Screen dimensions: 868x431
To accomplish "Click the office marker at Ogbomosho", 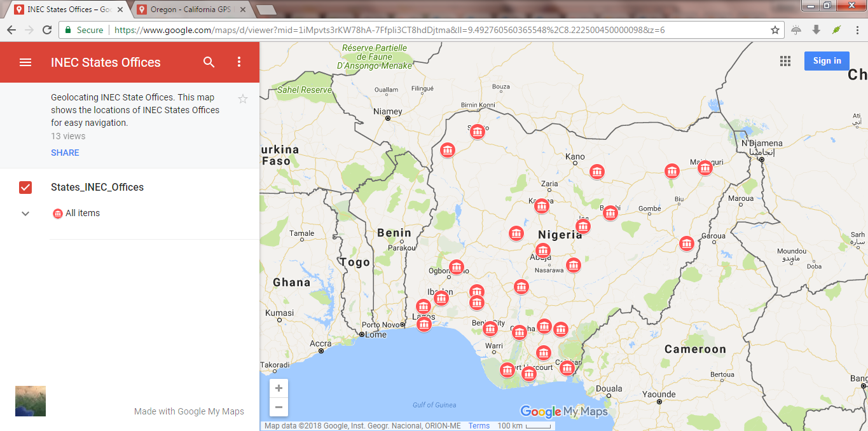I will tap(457, 267).
